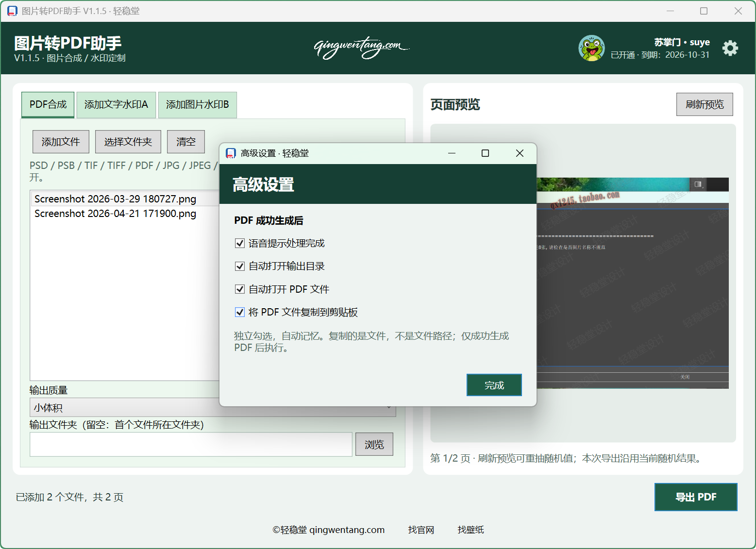Select Screenshot 2026-04-21 171900.png in list
Viewport: 756px width, 549px height.
coord(125,214)
